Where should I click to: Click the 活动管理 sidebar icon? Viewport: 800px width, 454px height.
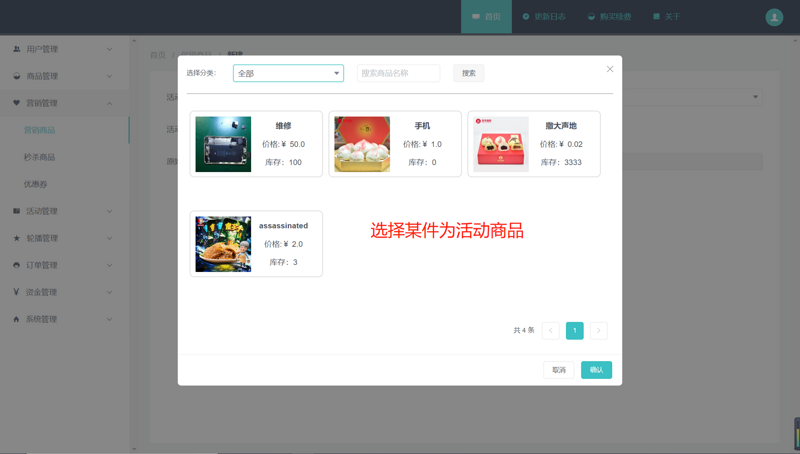(x=16, y=211)
